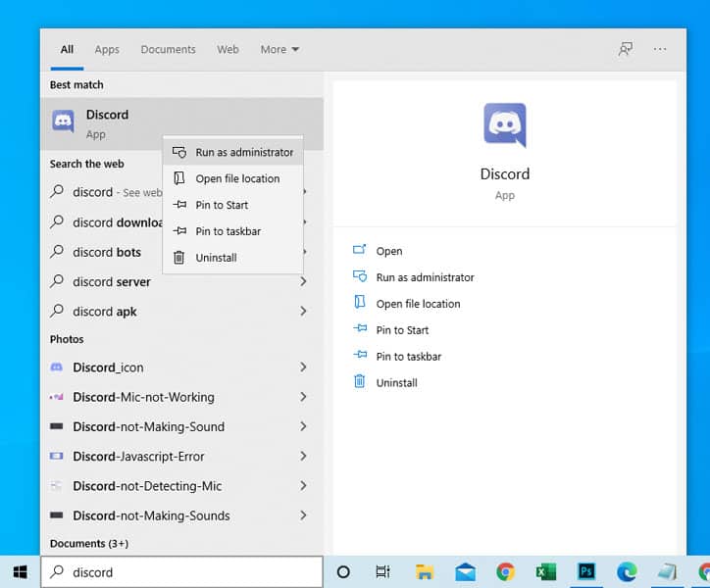Click the Discord-Javascript-Error photo thumbnail
This screenshot has height=588, width=710.
coord(56,456)
